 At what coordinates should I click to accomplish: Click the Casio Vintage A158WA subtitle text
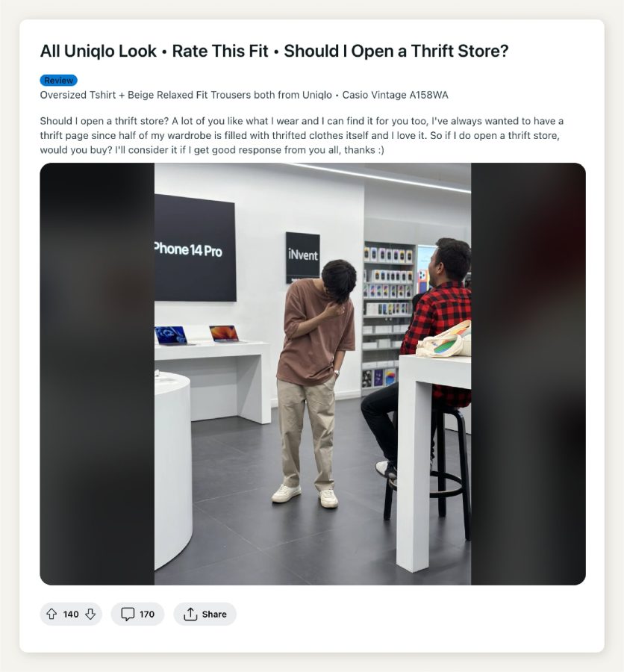(395, 95)
